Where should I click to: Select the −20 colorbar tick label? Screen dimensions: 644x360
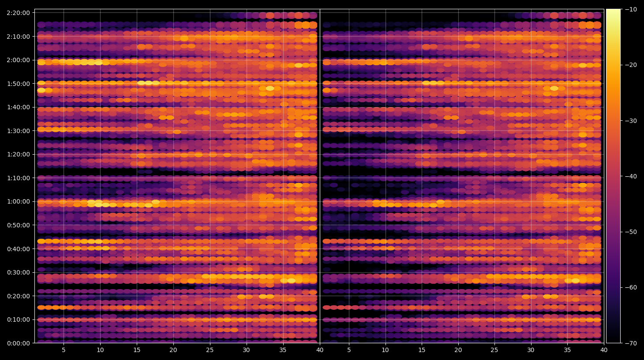coord(631,65)
